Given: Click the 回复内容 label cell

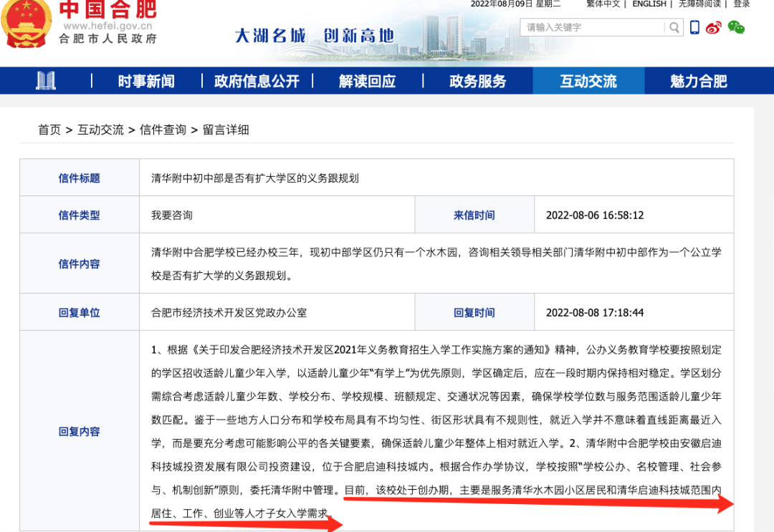Looking at the screenshot, I should click(x=80, y=431).
